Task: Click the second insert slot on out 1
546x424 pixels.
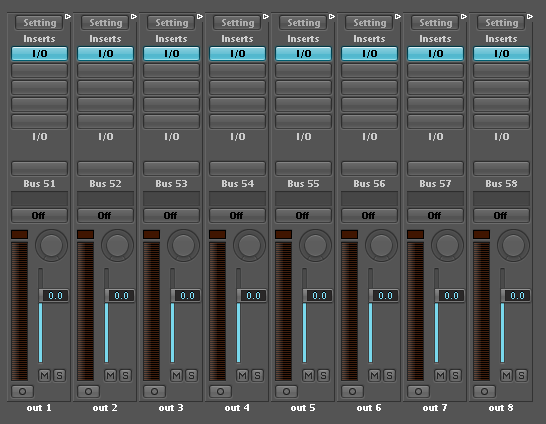Action: pos(39,70)
